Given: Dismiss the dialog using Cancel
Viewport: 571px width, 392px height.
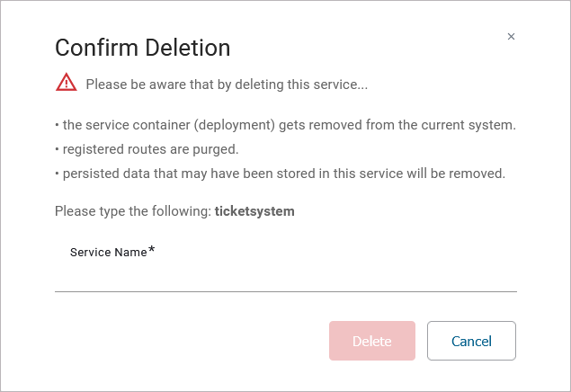Looking at the screenshot, I should coord(471,341).
